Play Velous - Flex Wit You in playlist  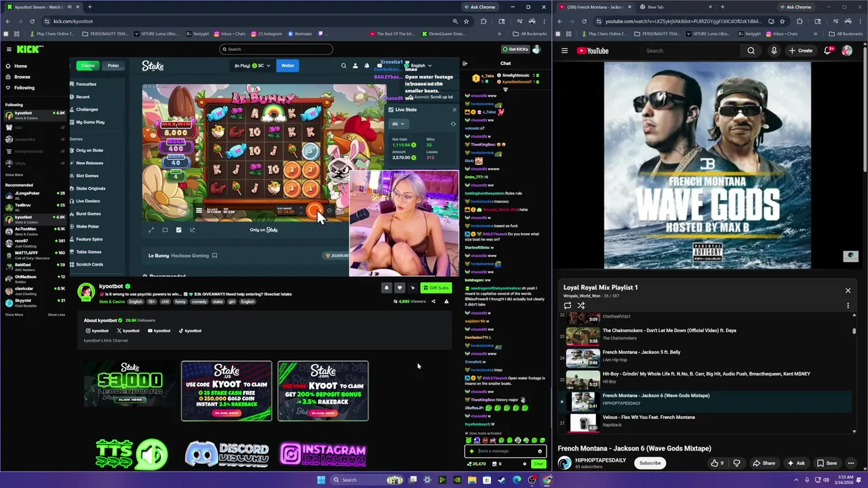click(705, 422)
